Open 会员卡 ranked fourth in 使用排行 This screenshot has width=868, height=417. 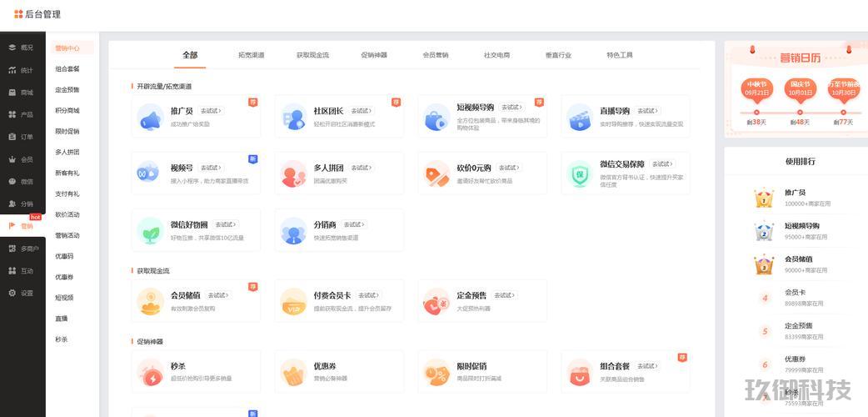tap(796, 292)
